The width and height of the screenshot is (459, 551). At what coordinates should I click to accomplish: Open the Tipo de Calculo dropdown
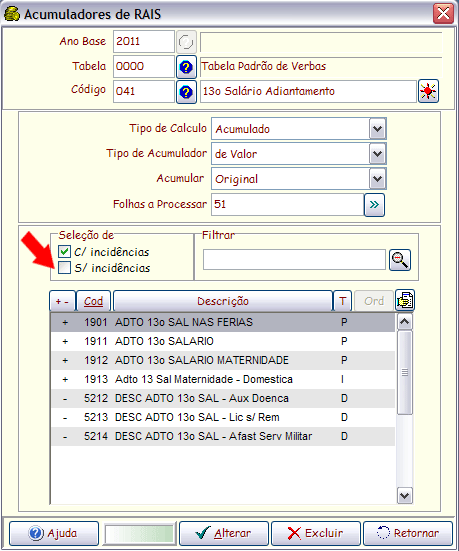tap(377, 129)
